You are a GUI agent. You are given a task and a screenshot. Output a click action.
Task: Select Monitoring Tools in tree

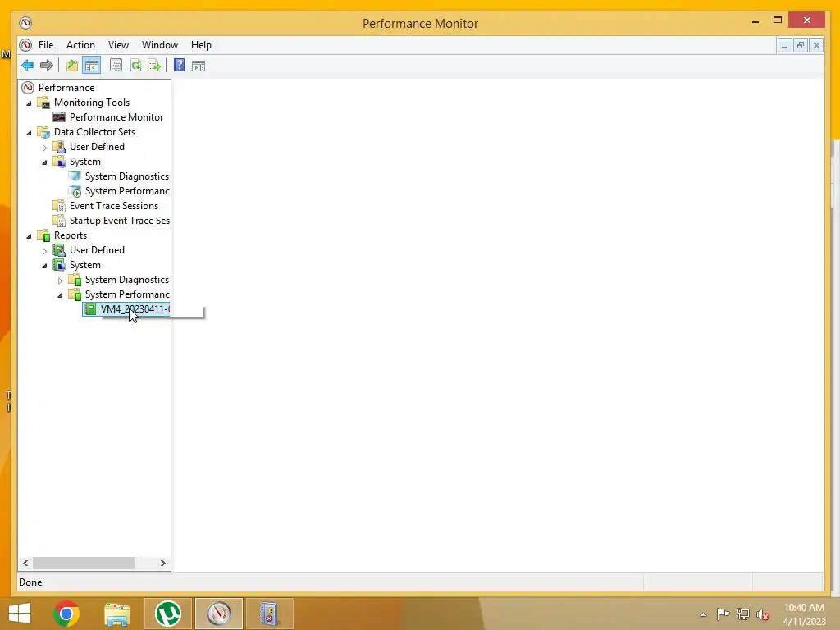pos(92,103)
